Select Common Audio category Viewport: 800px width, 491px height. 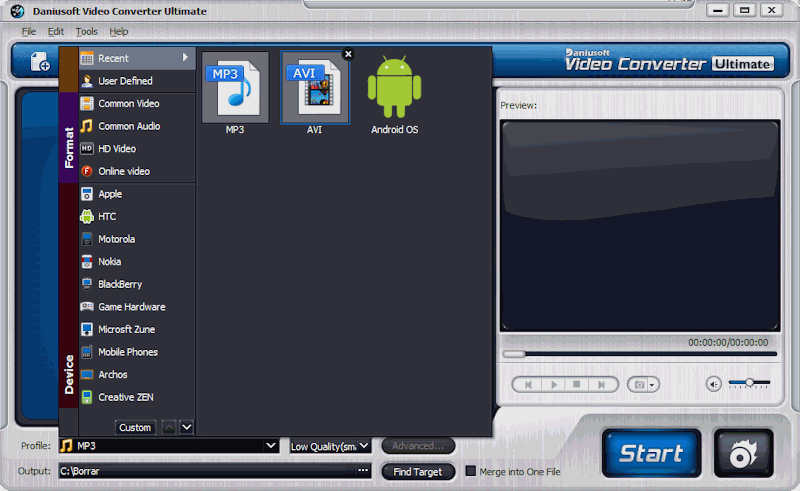pos(137,126)
